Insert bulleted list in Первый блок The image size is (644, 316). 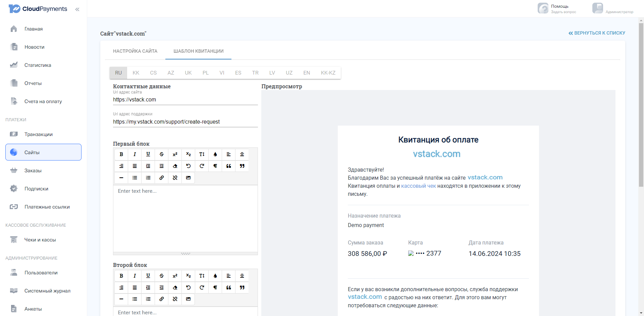135,178
